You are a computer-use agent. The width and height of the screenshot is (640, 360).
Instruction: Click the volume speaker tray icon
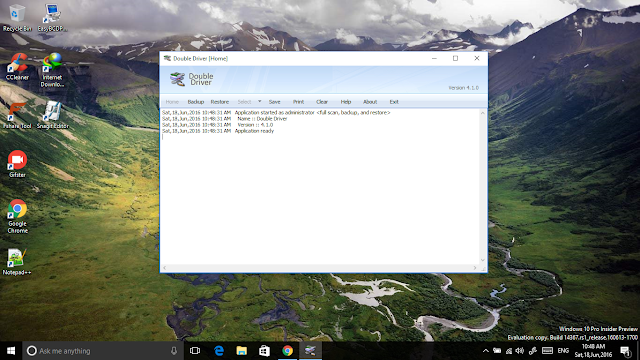(520, 351)
